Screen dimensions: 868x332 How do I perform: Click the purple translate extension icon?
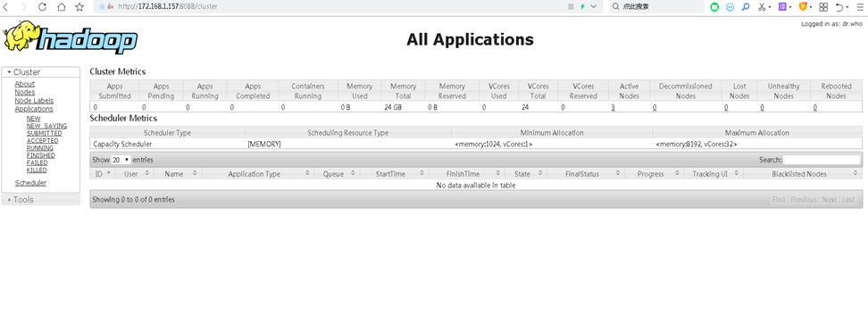click(x=782, y=6)
